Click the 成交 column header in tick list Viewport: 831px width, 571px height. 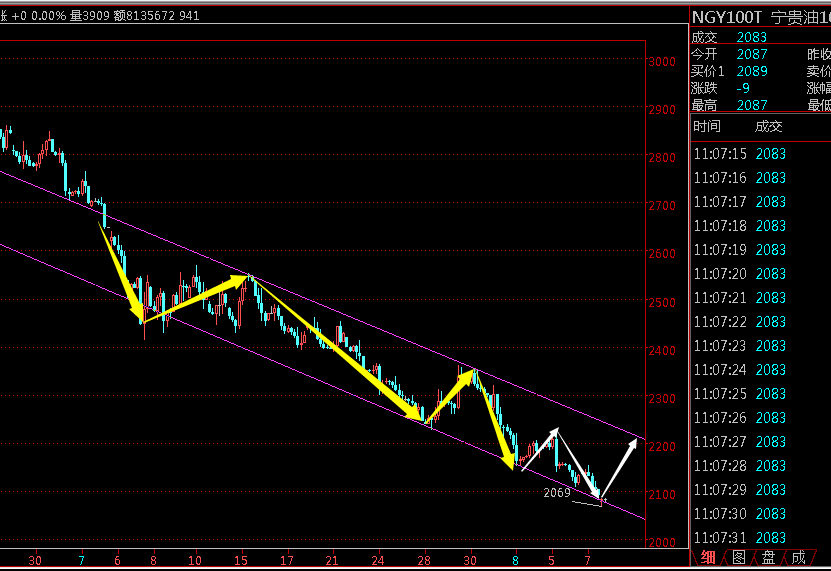point(768,126)
